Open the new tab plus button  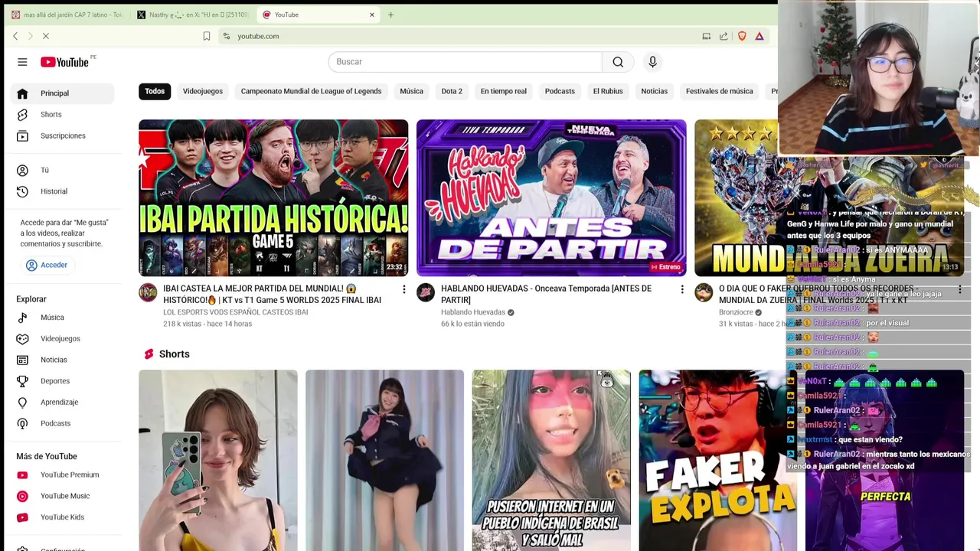[x=390, y=15]
